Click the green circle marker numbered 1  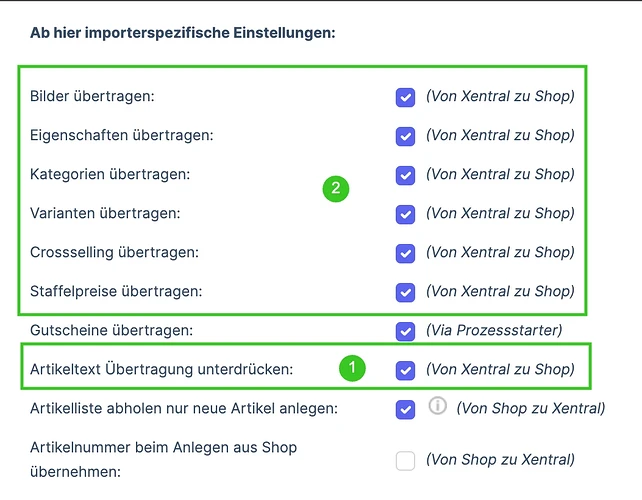352,368
